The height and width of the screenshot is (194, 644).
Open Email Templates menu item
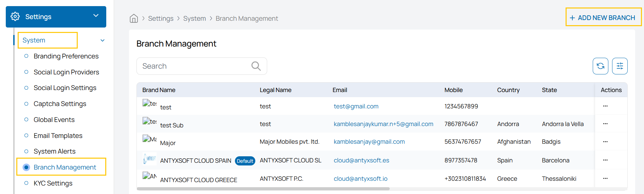(58, 136)
